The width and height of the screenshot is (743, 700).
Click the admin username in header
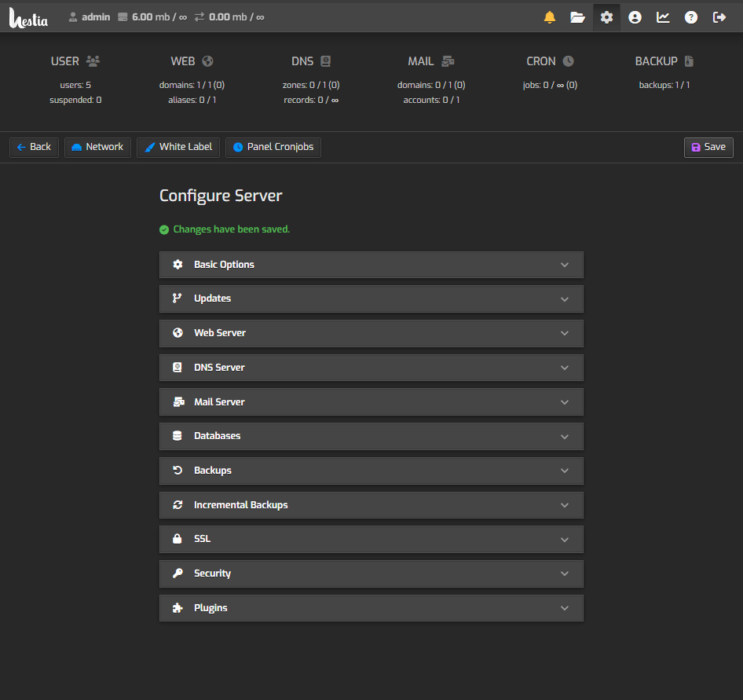(x=96, y=17)
